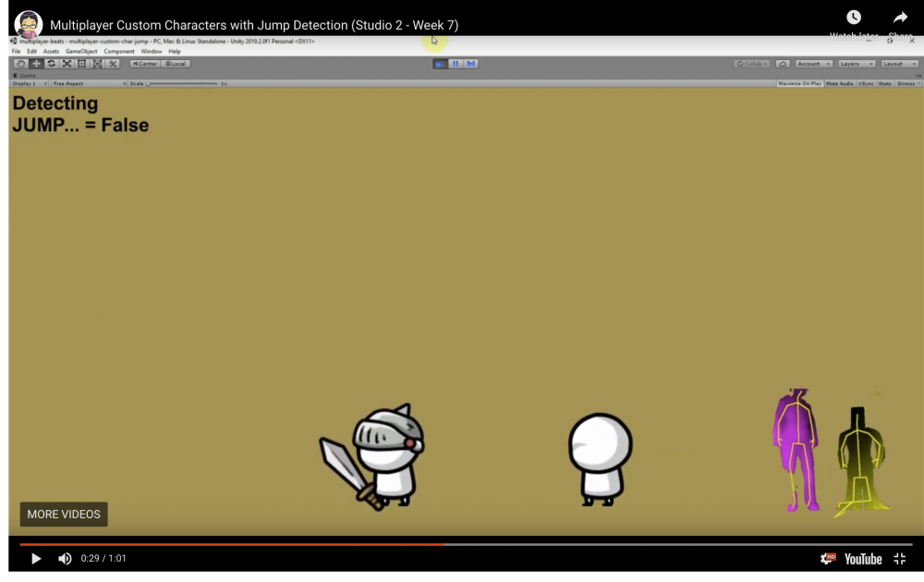Toggle Local handle rotation button
Screen dimensions: 924x582
pos(176,64)
